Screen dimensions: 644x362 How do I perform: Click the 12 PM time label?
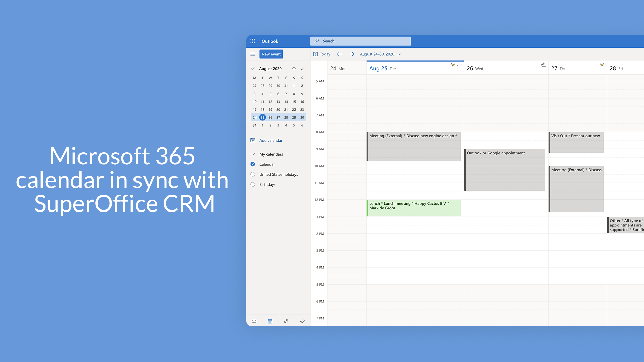319,200
